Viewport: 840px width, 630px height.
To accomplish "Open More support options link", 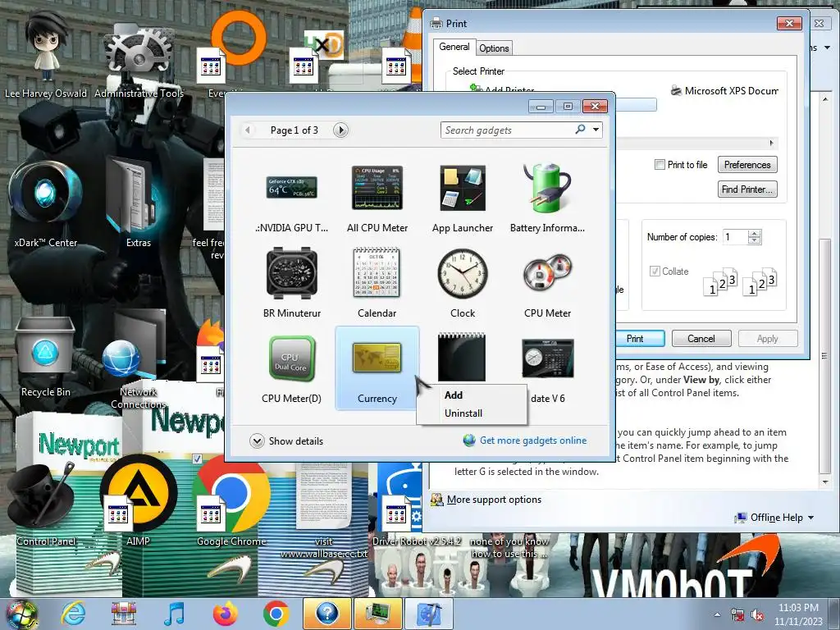I will (x=494, y=500).
